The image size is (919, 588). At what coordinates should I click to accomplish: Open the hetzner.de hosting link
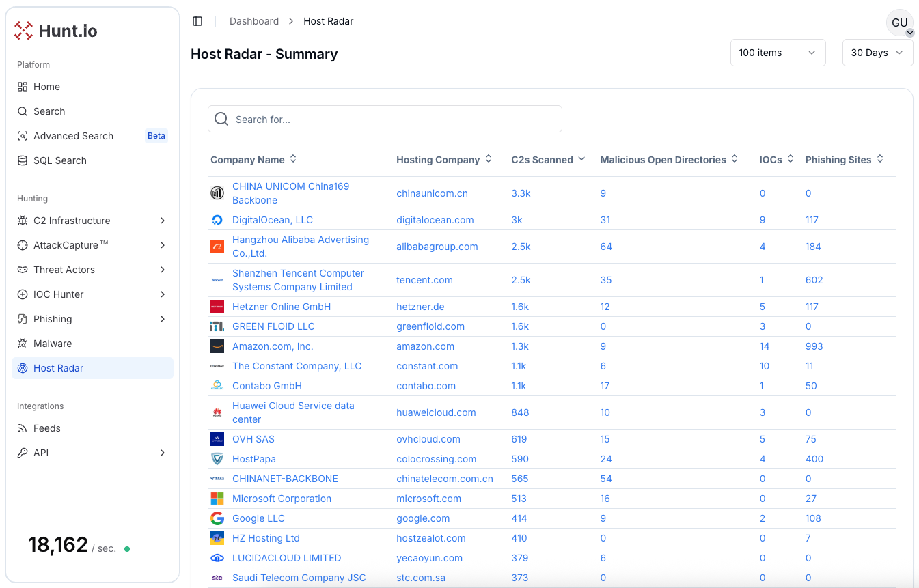[420, 307]
